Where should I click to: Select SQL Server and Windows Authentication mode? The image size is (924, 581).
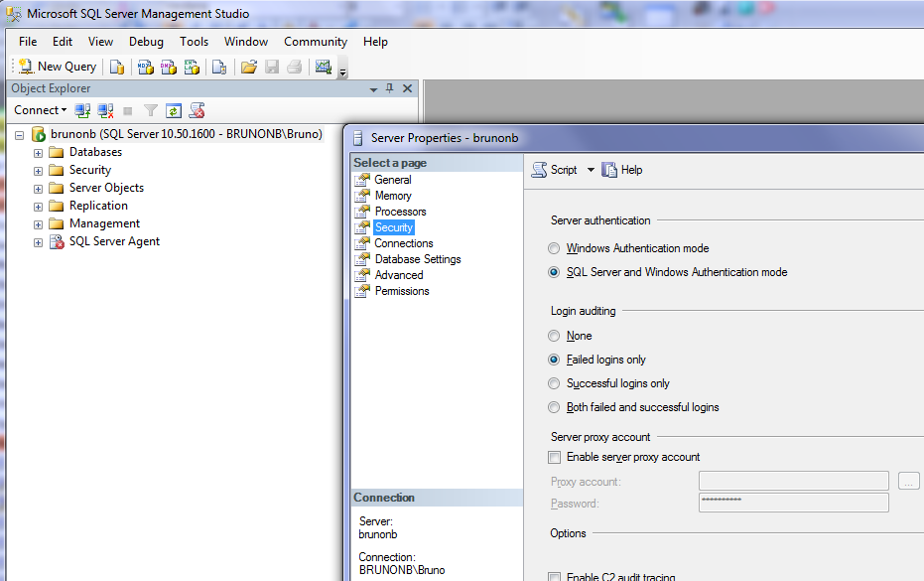(554, 272)
